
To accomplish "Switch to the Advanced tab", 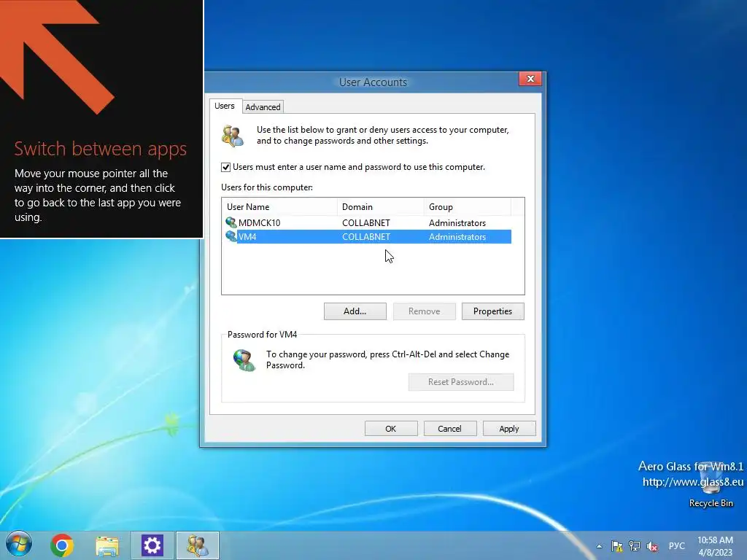I will tap(263, 107).
